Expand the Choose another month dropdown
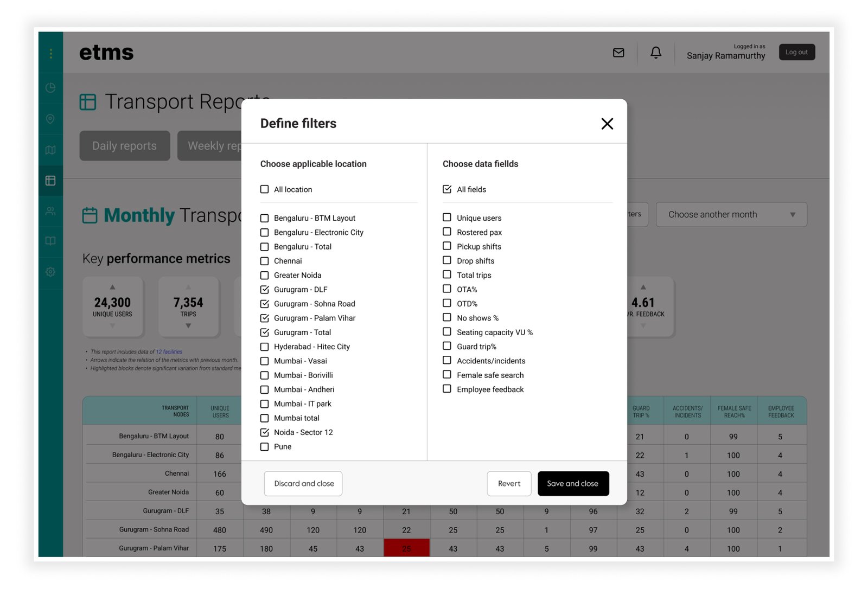Viewport: 868px width, 595px height. 731,215
